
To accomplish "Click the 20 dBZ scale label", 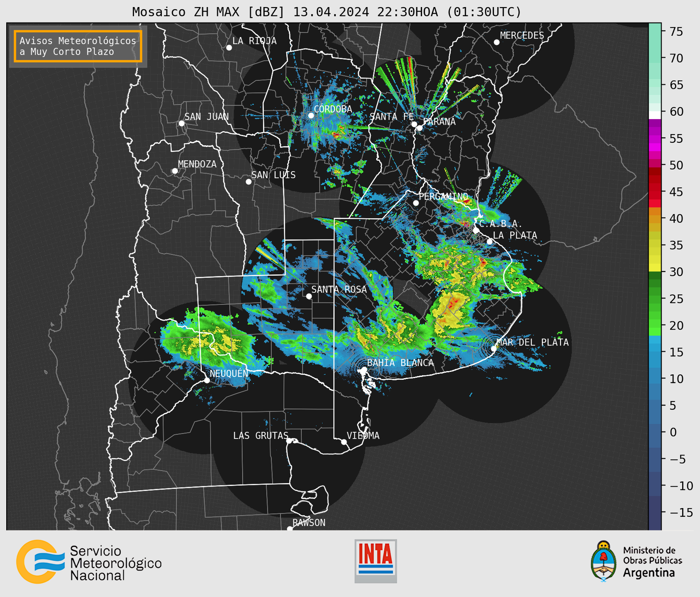I will tap(676, 325).
